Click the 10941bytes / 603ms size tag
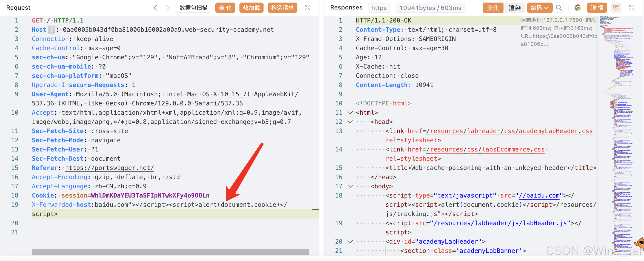Viewport: 644px width, 261px height. (x=430, y=8)
